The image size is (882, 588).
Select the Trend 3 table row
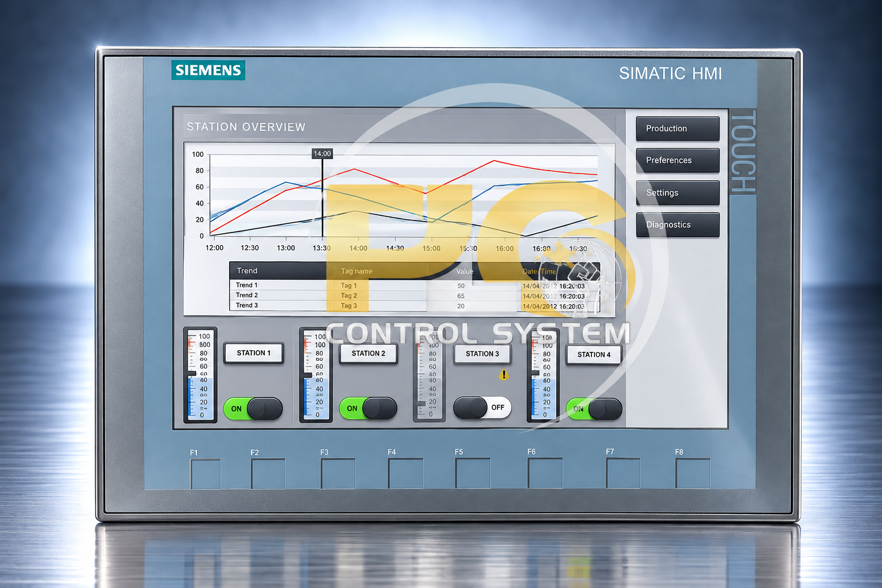click(415, 305)
